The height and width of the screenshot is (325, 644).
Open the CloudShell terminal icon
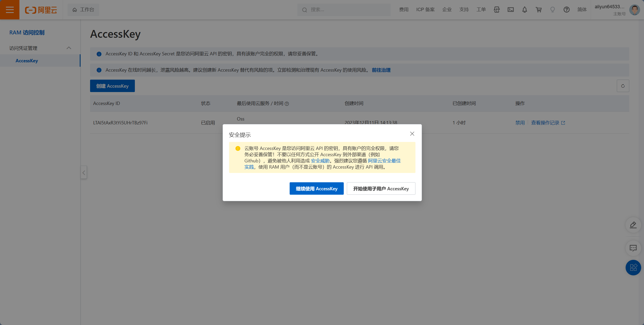point(510,10)
